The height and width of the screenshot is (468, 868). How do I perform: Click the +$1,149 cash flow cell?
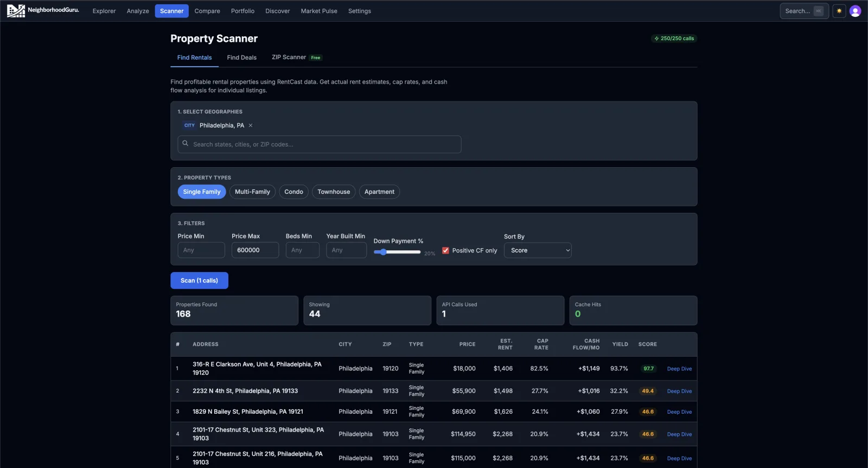(589, 369)
